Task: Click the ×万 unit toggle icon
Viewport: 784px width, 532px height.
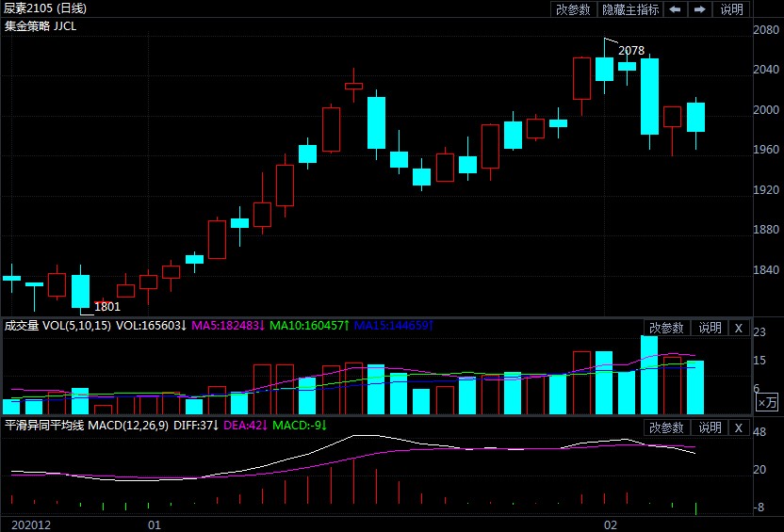Action: click(x=767, y=402)
